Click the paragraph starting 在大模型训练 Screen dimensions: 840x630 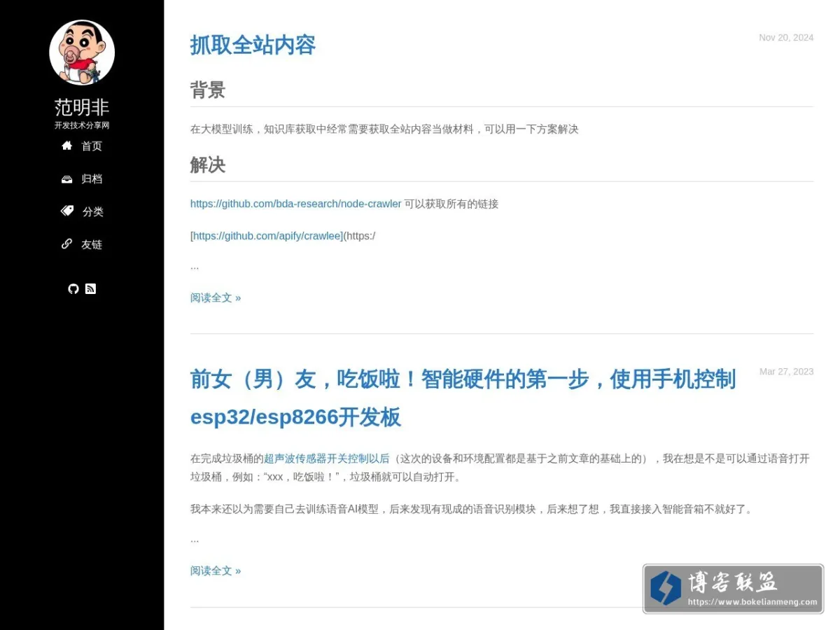(384, 129)
